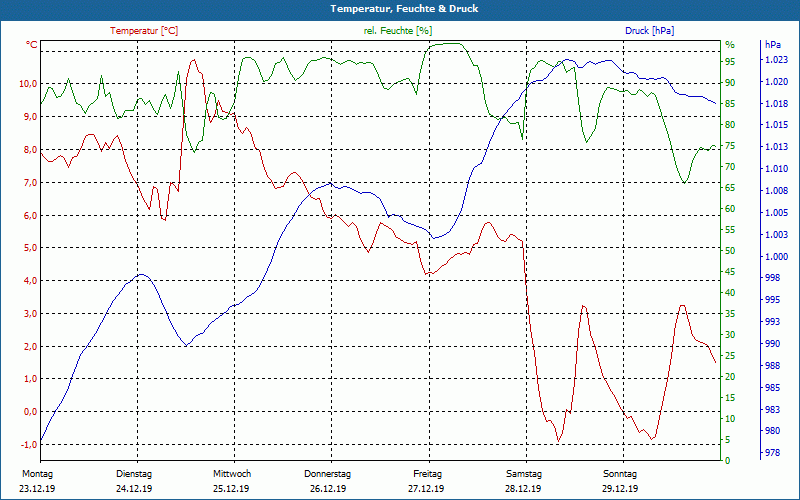The width and height of the screenshot is (800, 500).
Task: Click the date '26.12.19'
Action: pyautogui.click(x=328, y=489)
